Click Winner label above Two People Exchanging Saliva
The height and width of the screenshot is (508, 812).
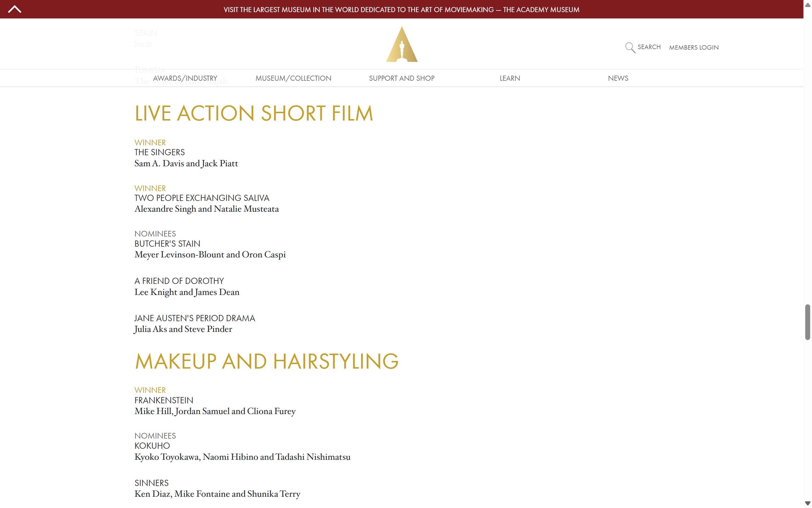[150, 189]
